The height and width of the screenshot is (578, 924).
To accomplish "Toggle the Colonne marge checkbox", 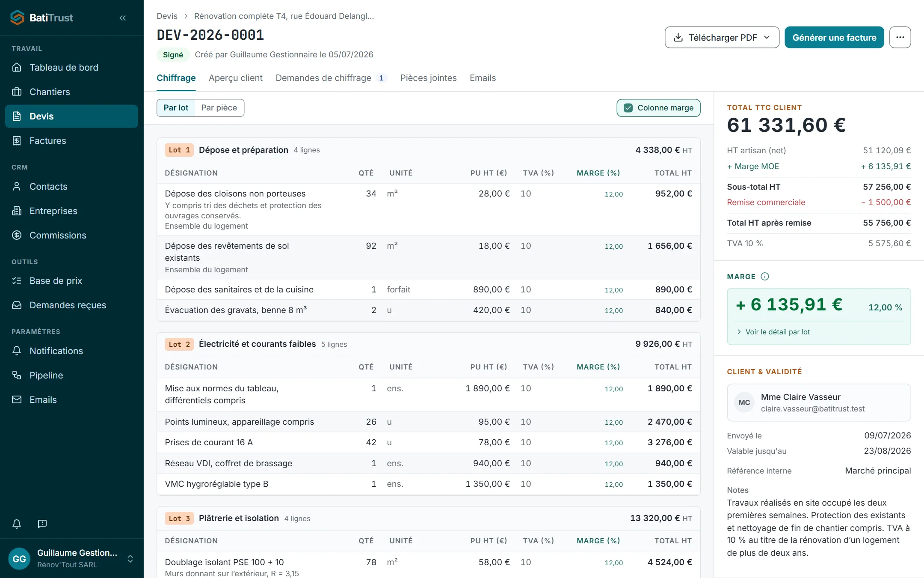I will coord(658,108).
